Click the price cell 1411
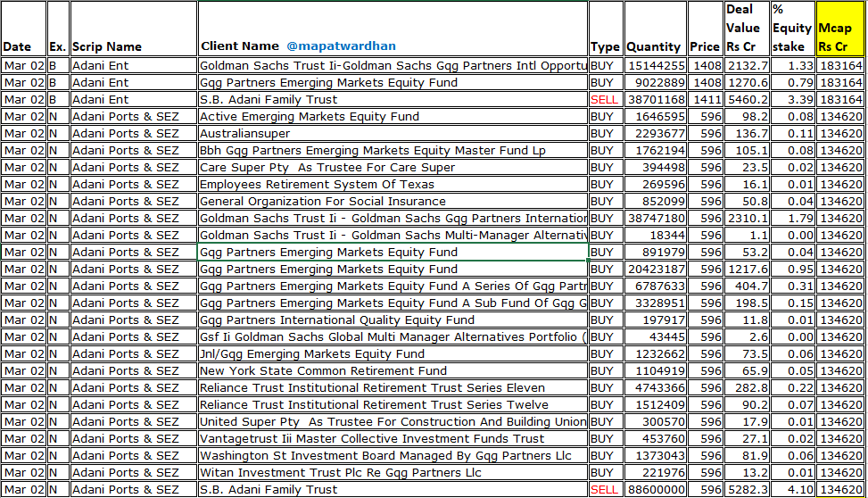The width and height of the screenshot is (868, 498). (706, 100)
